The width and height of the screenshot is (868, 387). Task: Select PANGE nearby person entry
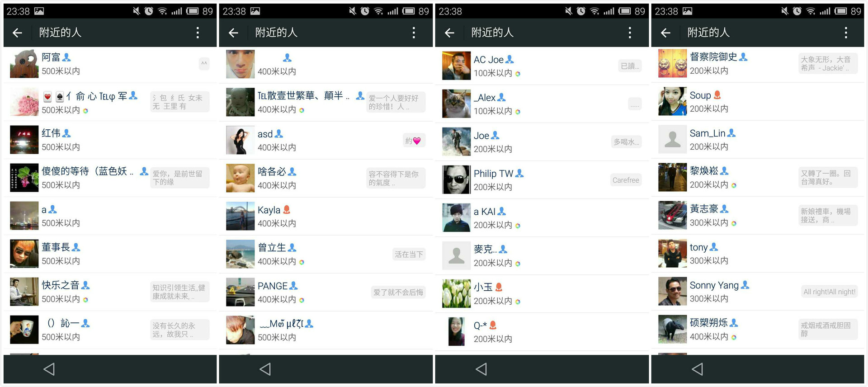(x=325, y=292)
